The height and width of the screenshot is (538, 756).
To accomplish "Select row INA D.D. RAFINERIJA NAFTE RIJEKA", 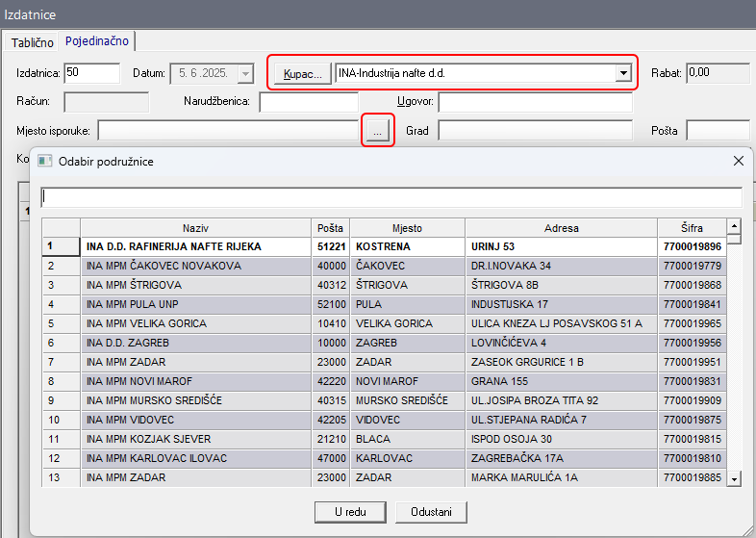I will (385, 246).
